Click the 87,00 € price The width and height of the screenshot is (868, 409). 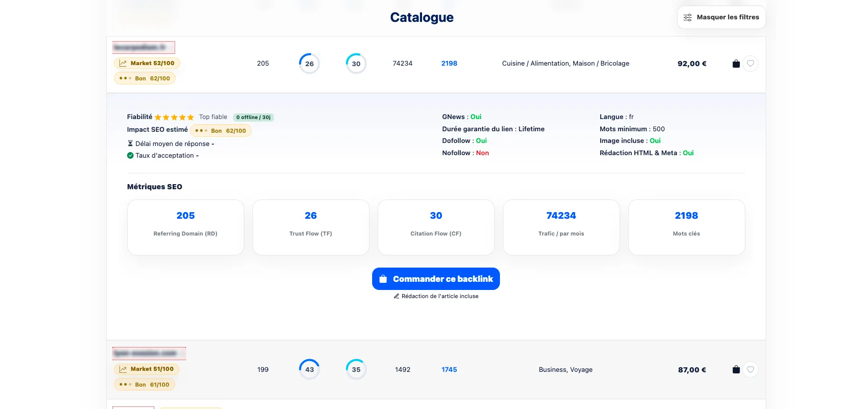pyautogui.click(x=692, y=370)
